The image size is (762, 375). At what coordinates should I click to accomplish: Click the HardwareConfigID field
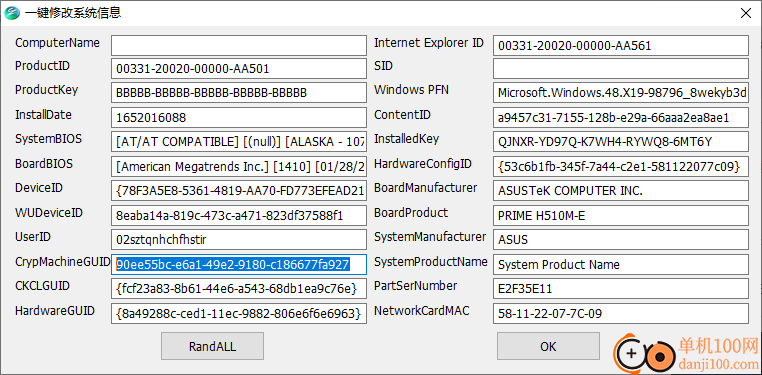pos(621,166)
